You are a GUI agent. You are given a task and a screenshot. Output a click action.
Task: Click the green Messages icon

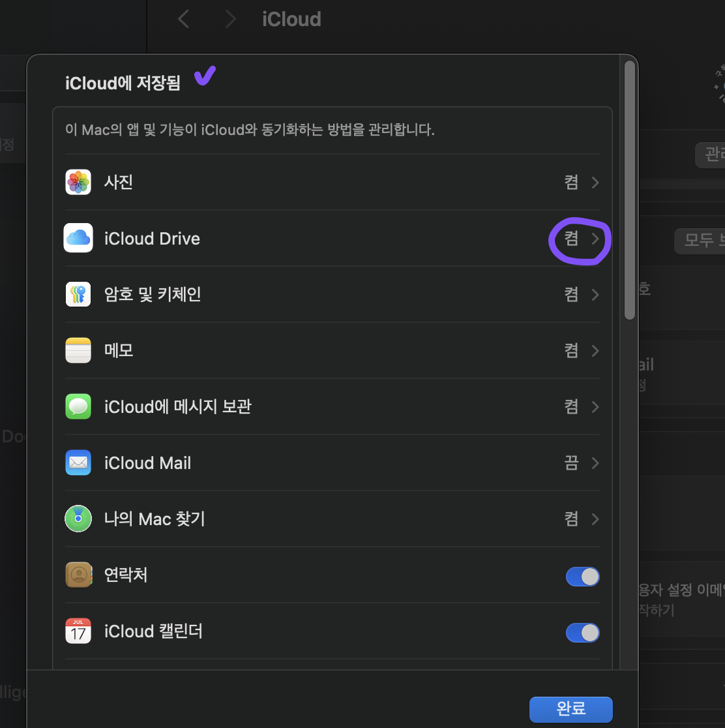click(x=78, y=406)
